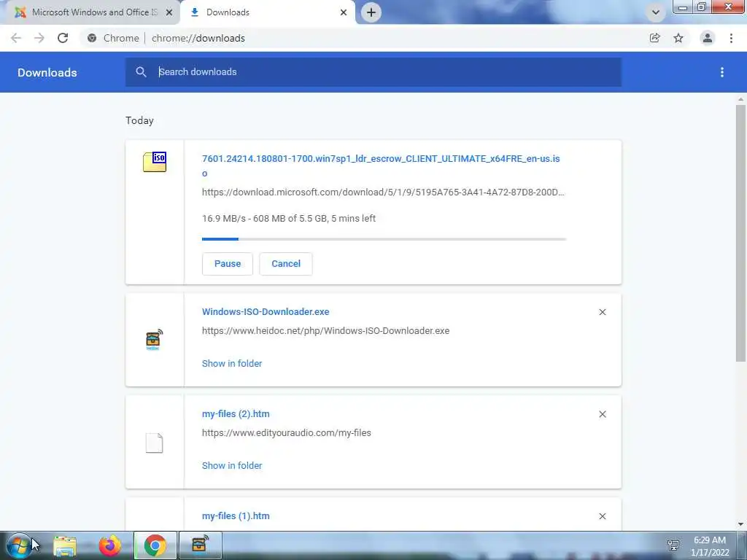Open the Downloads page more actions menu

tap(721, 72)
